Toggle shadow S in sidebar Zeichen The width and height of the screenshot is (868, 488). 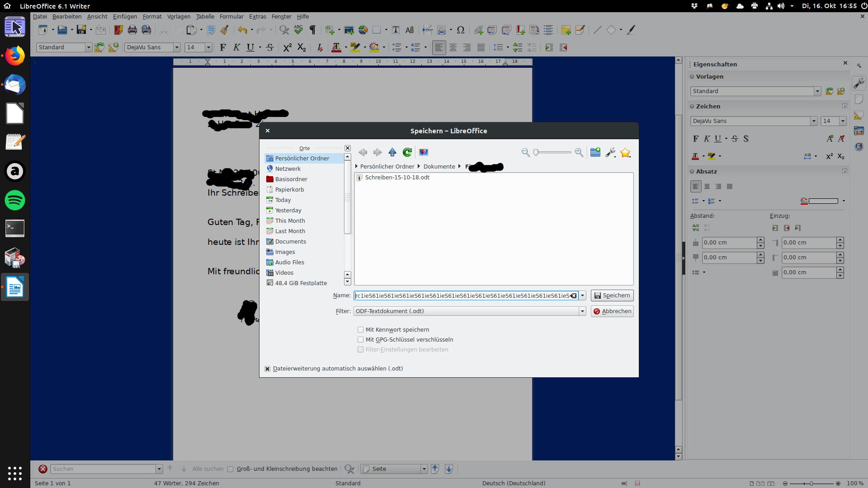pyautogui.click(x=746, y=139)
